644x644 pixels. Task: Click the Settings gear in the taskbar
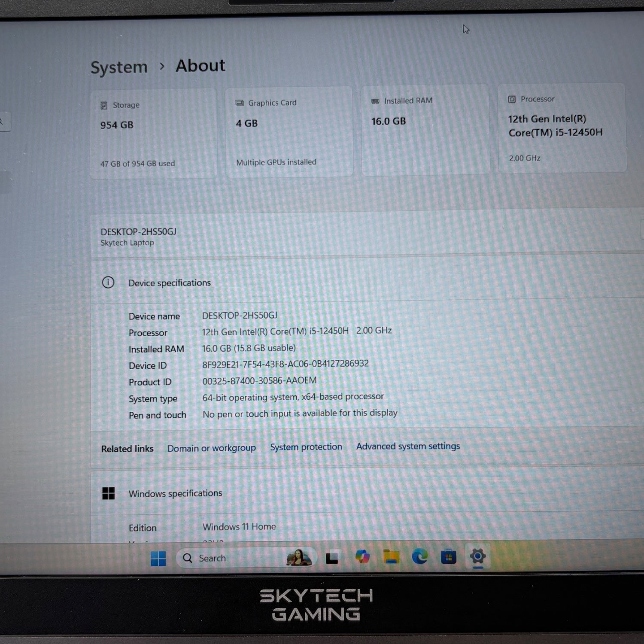tap(478, 556)
